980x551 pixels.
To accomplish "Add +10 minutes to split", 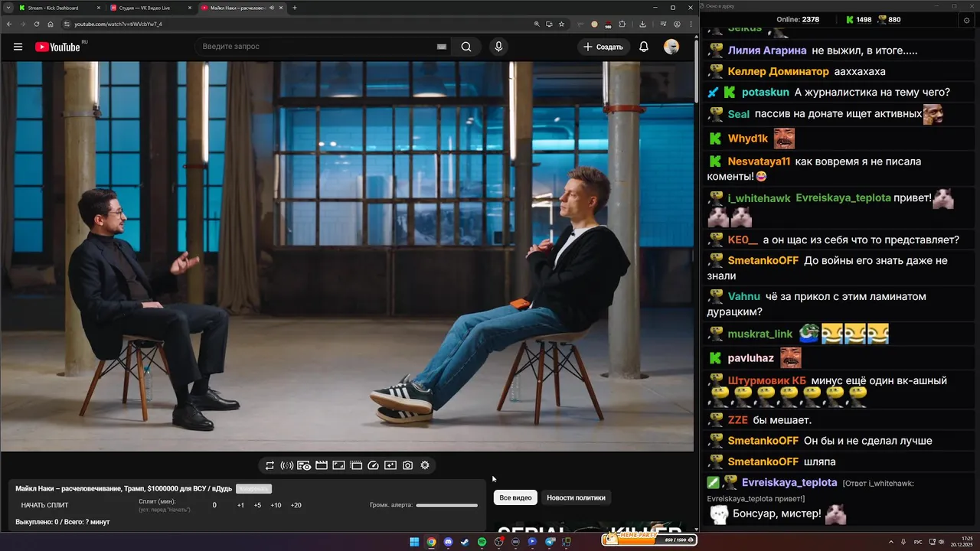I will pyautogui.click(x=276, y=505).
